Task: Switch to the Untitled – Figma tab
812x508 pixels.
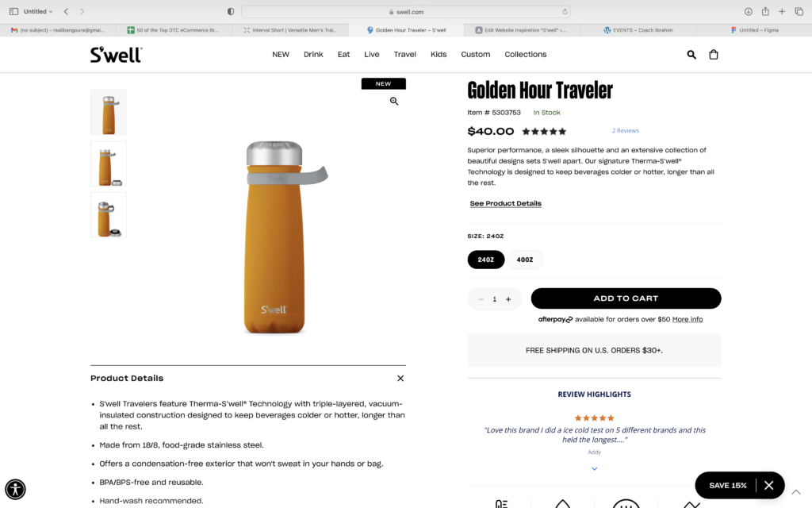Action: tap(754, 30)
